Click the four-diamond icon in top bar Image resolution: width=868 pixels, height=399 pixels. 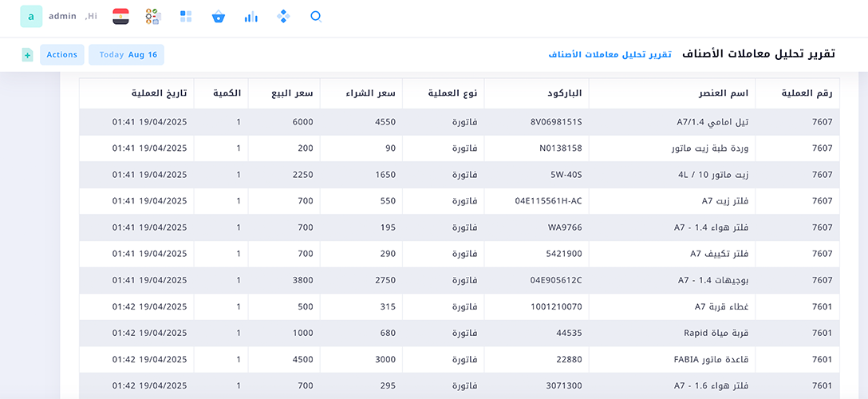click(283, 16)
